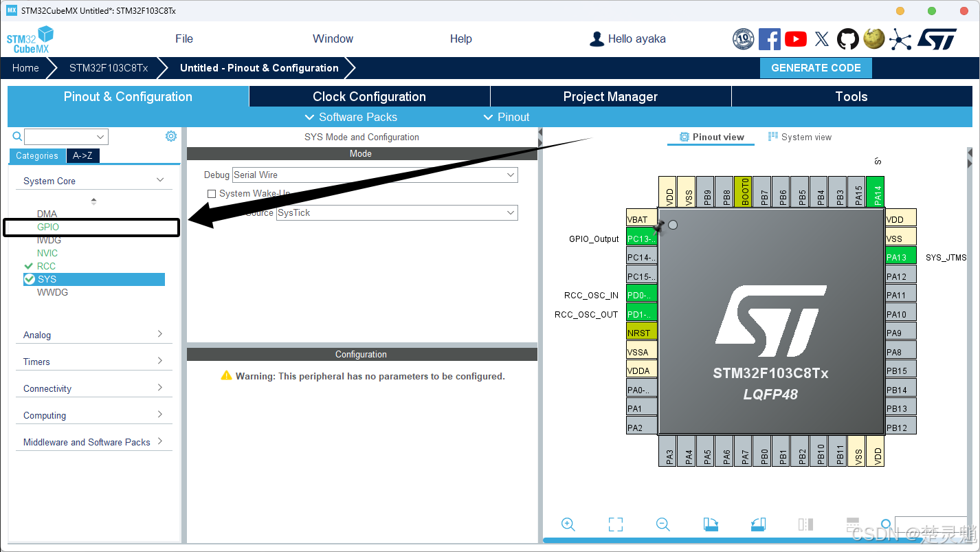The width and height of the screenshot is (980, 552).
Task: Click the STM32CubeMX logo
Action: coord(30,40)
